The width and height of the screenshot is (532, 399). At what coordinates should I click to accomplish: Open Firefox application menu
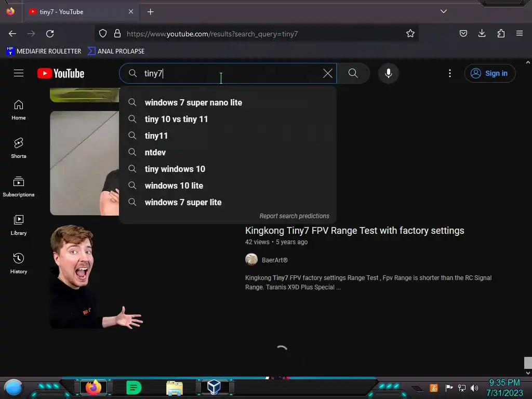tap(520, 33)
